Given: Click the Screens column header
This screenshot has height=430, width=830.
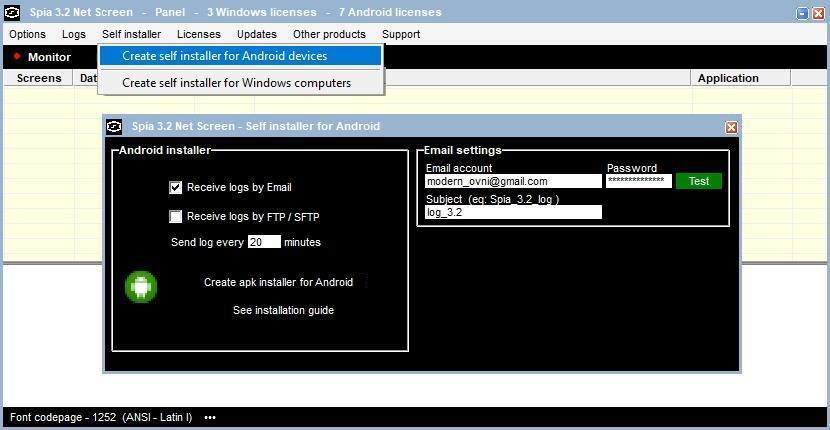Looking at the screenshot, I should tap(39, 78).
